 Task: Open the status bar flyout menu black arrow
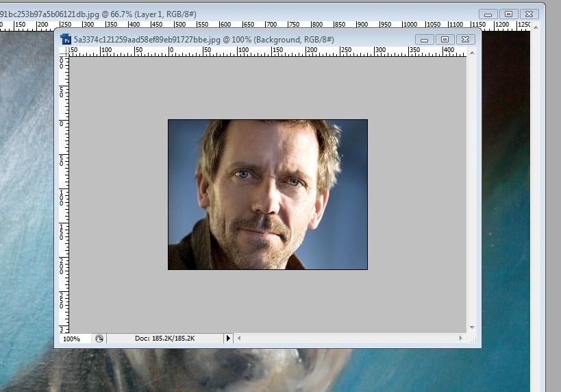[x=228, y=338]
